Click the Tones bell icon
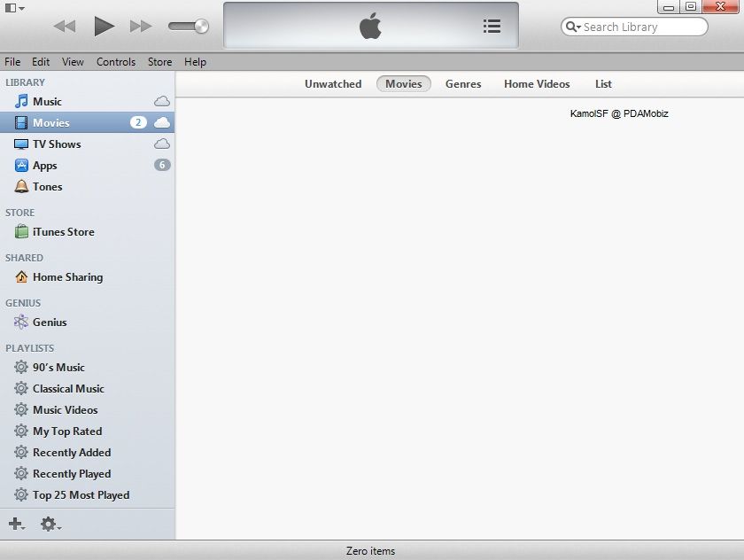Screen dimensions: 744x560 point(21,186)
